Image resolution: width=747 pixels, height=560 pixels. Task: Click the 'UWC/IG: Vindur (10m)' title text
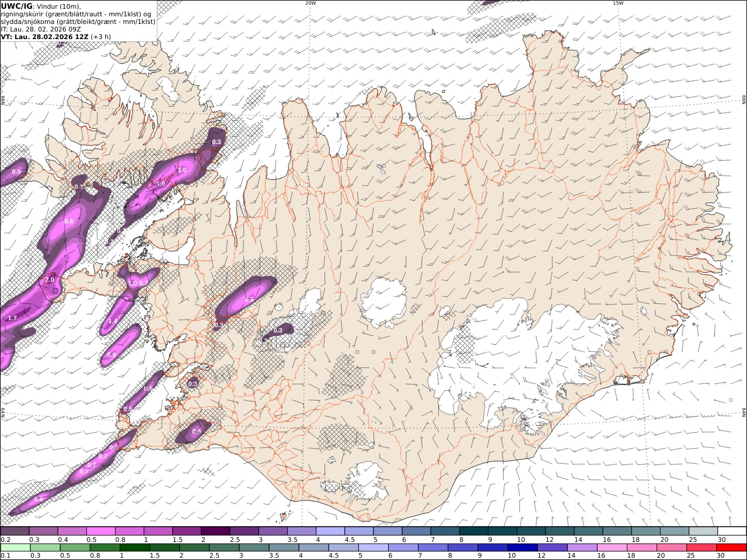(x=41, y=6)
